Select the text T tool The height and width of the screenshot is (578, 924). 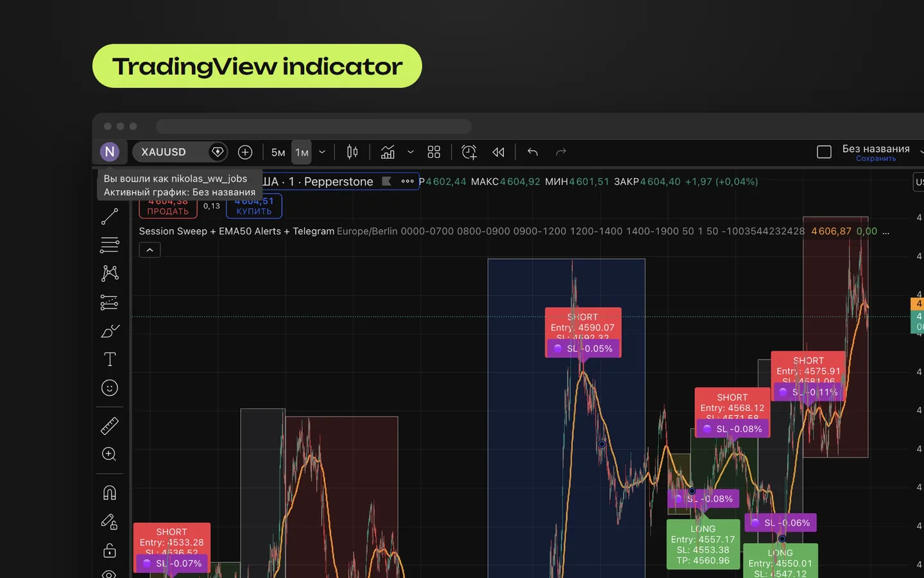(x=110, y=359)
